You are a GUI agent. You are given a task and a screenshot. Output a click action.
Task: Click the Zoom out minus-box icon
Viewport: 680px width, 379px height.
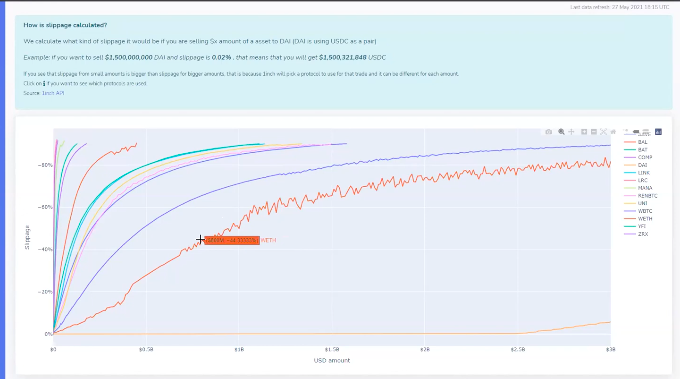[x=594, y=131]
